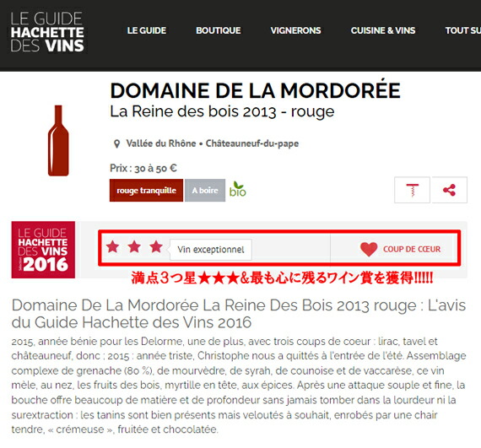
Task: Go to the VIGNERONS section
Action: click(x=295, y=30)
